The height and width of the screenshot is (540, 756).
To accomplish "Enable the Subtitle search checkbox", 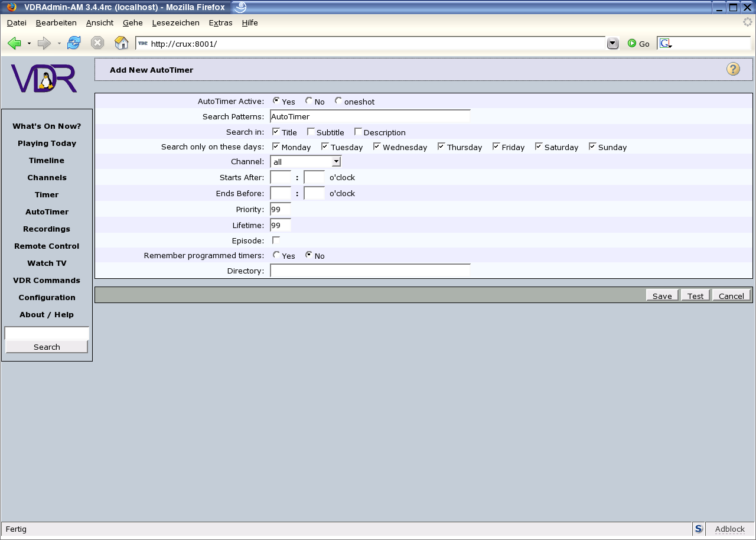I will (311, 132).
